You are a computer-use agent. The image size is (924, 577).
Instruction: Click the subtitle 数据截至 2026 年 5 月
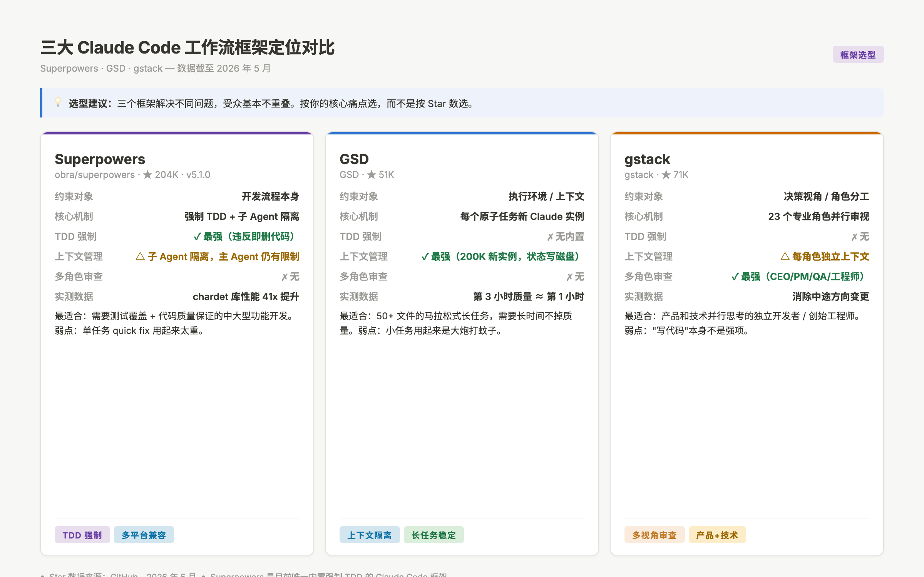[224, 69]
